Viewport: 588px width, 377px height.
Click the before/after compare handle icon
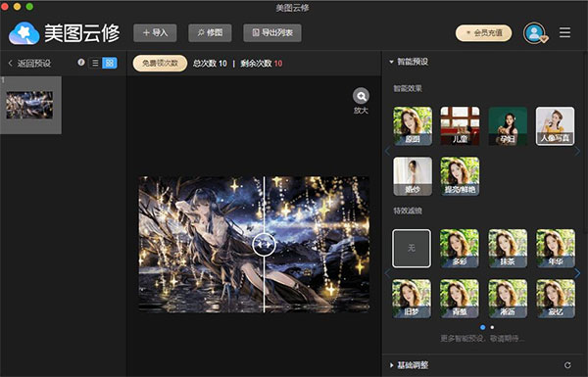[264, 245]
